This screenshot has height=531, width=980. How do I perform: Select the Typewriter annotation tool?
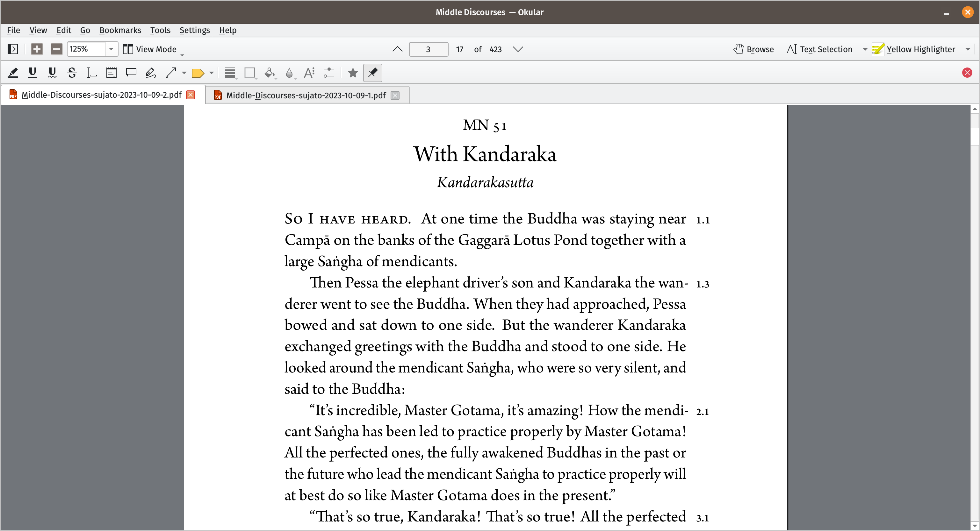coord(91,73)
